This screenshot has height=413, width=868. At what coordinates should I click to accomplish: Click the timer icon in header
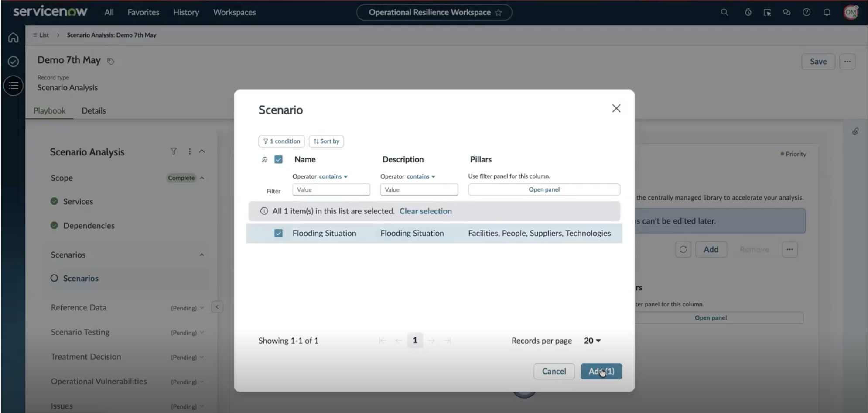[748, 12]
